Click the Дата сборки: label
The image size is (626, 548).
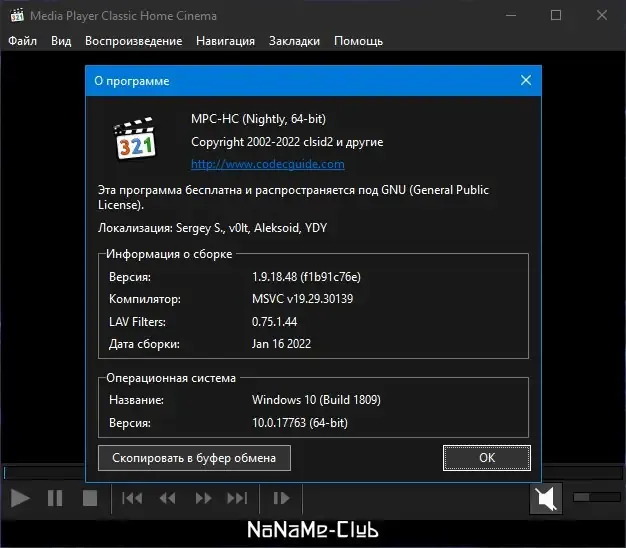[144, 344]
